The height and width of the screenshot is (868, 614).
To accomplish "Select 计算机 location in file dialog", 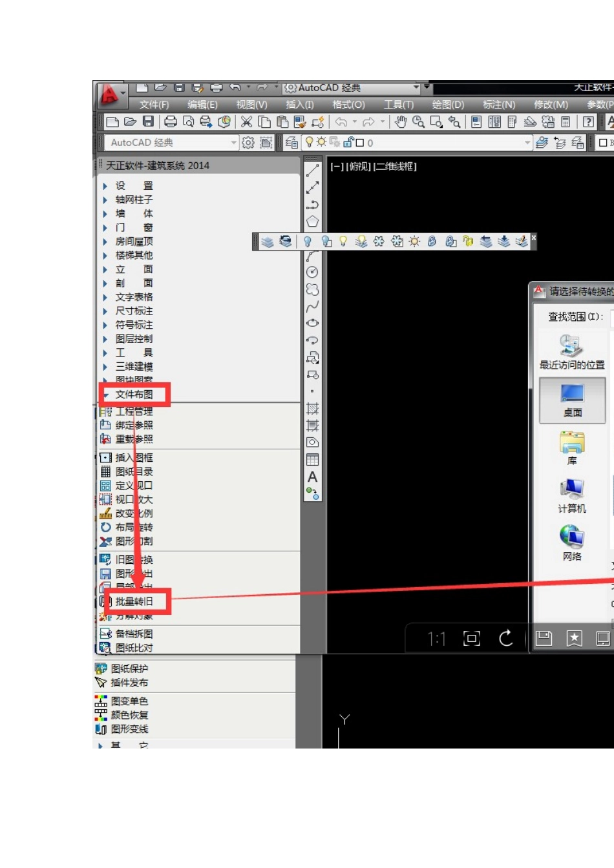I will pyautogui.click(x=573, y=496).
